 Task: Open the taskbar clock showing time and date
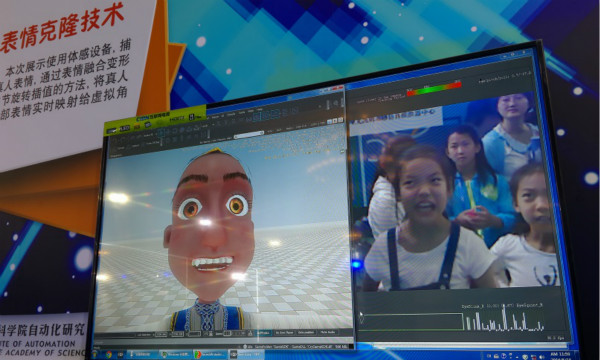(x=560, y=357)
